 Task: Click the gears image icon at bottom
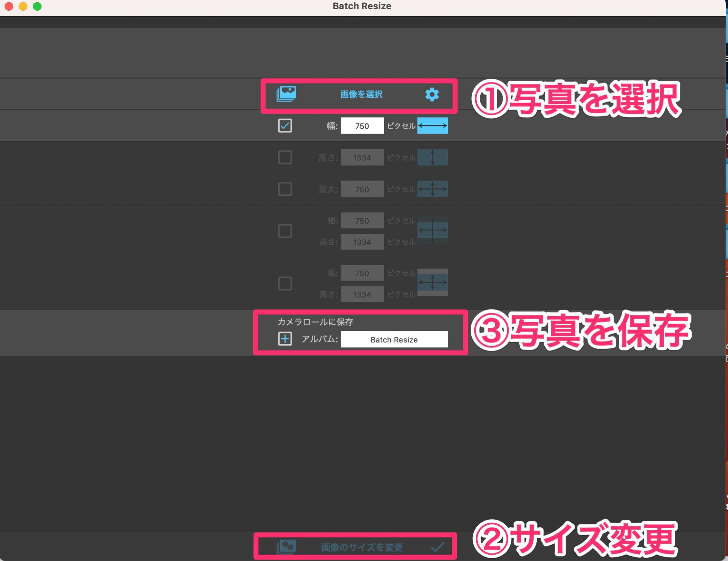tap(286, 547)
